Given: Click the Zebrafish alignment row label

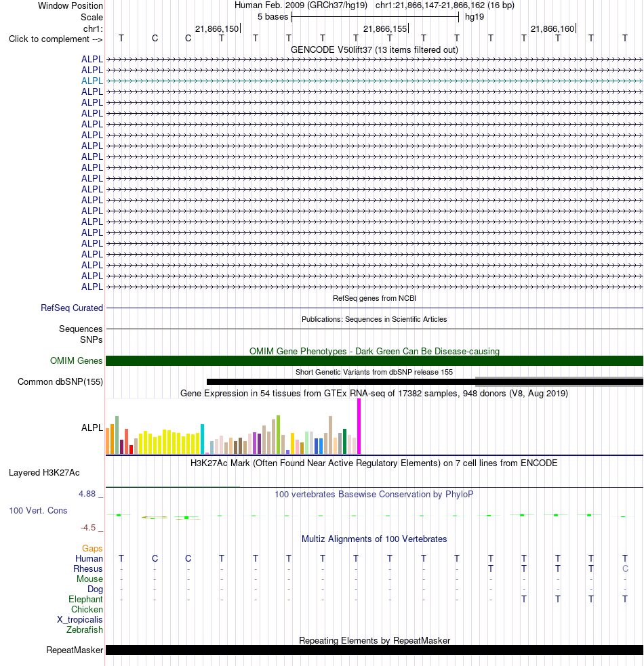Looking at the screenshot, I should pos(85,630).
